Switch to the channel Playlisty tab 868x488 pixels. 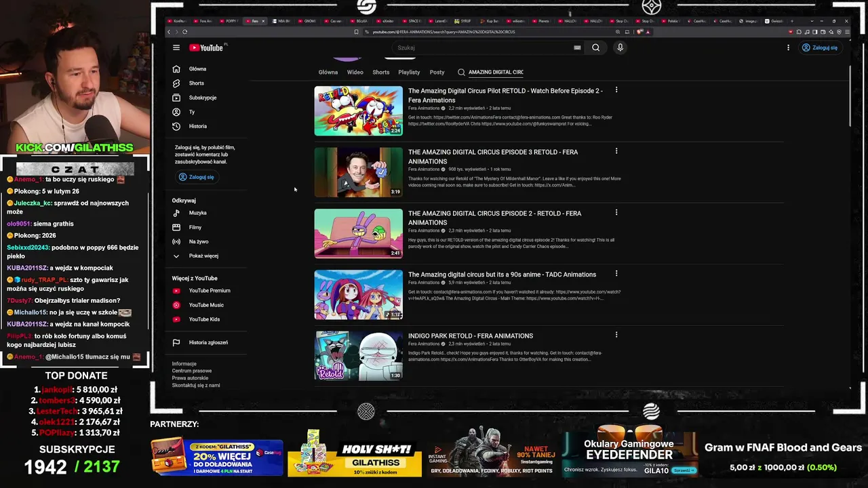click(409, 72)
